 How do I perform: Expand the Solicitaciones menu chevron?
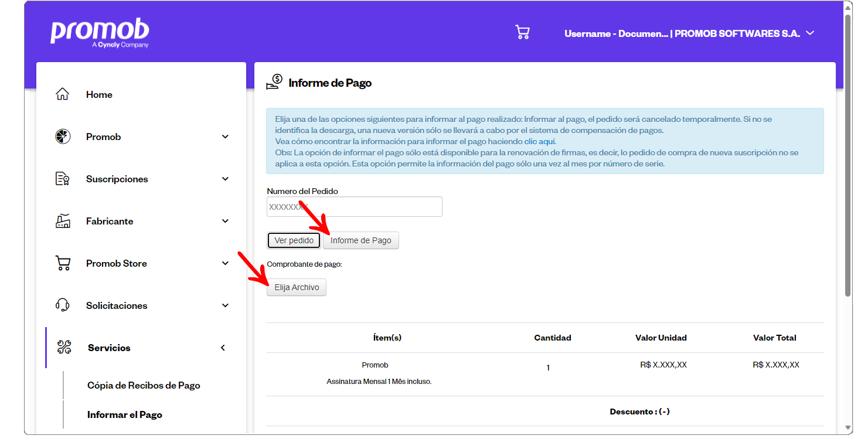(x=225, y=305)
